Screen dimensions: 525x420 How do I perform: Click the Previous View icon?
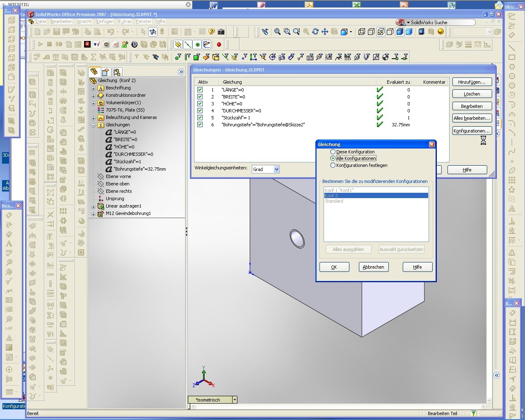point(265,32)
